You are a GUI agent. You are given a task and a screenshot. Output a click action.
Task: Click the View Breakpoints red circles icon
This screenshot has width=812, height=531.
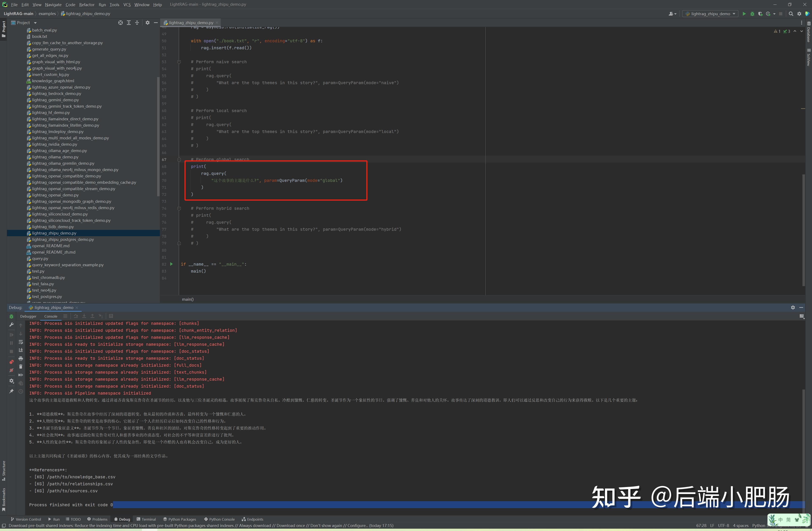(11, 362)
